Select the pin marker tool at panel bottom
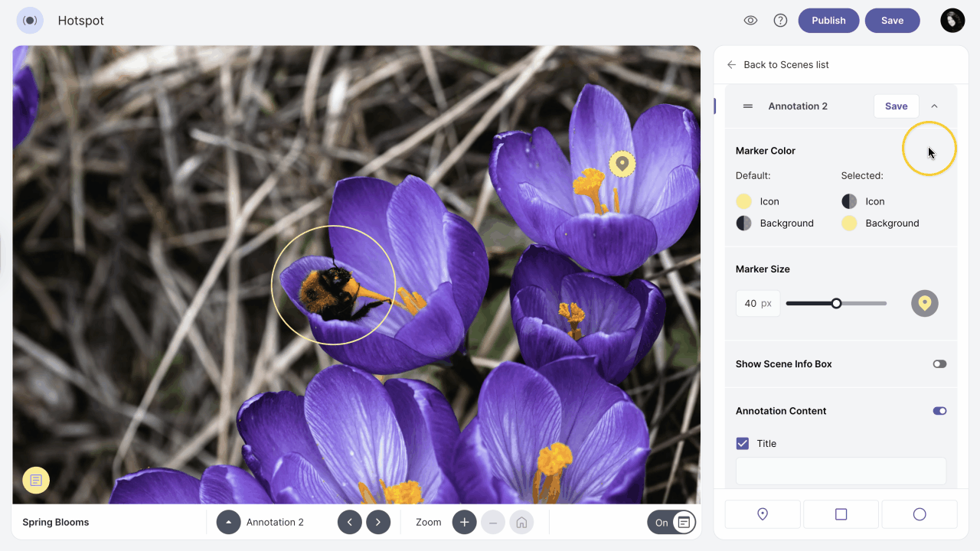980x551 pixels. click(x=763, y=514)
